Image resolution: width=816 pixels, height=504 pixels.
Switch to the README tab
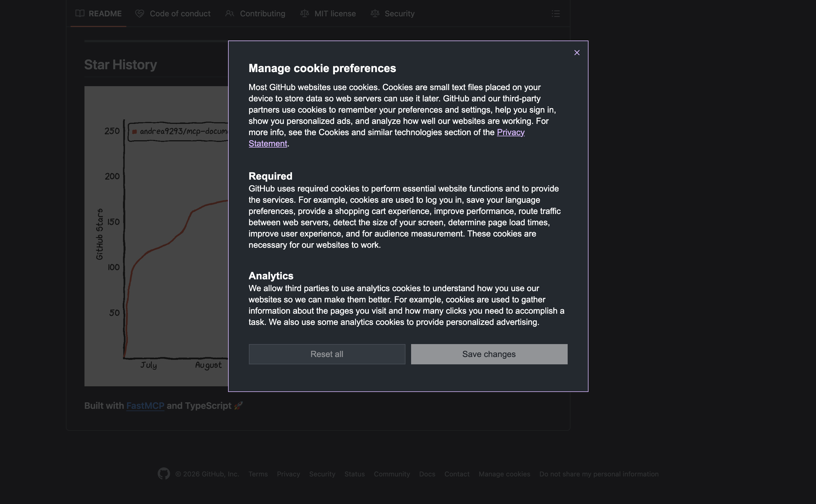tap(99, 14)
